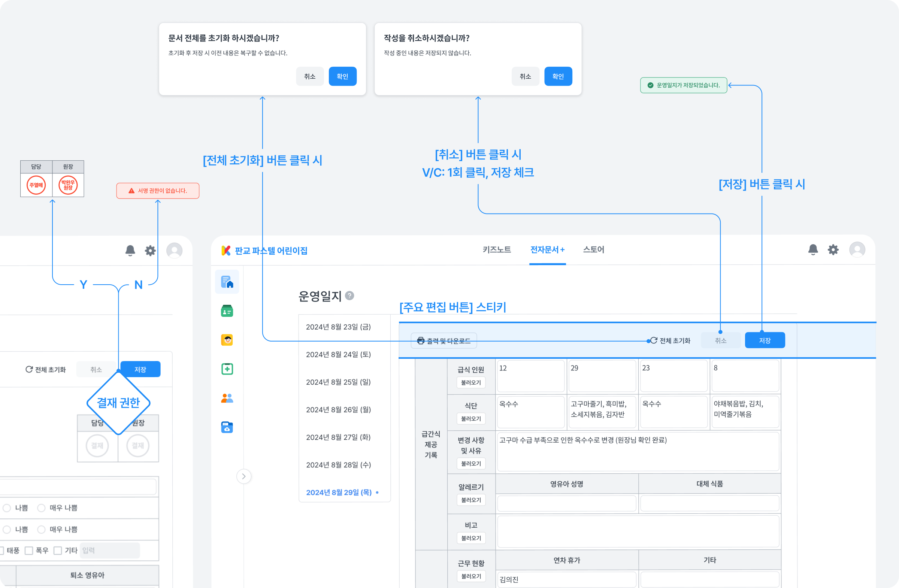
Task: Select the green medical plus sidebar icon
Action: (x=227, y=369)
